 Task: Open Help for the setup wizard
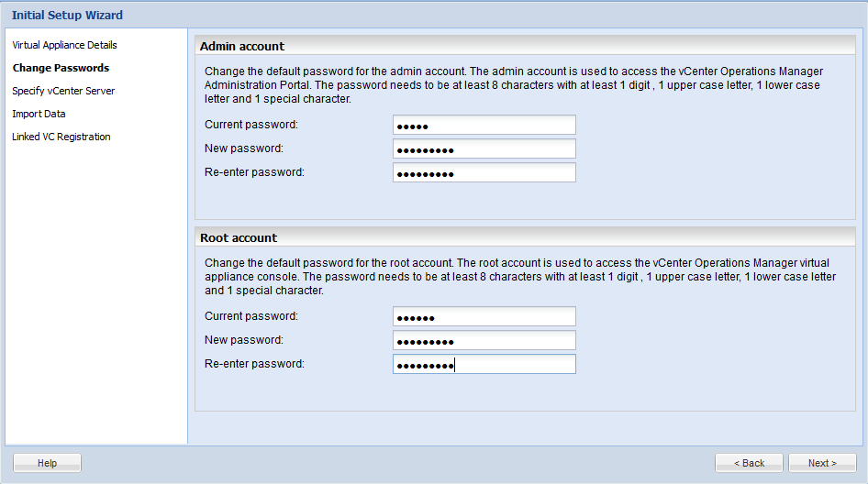pyautogui.click(x=48, y=464)
